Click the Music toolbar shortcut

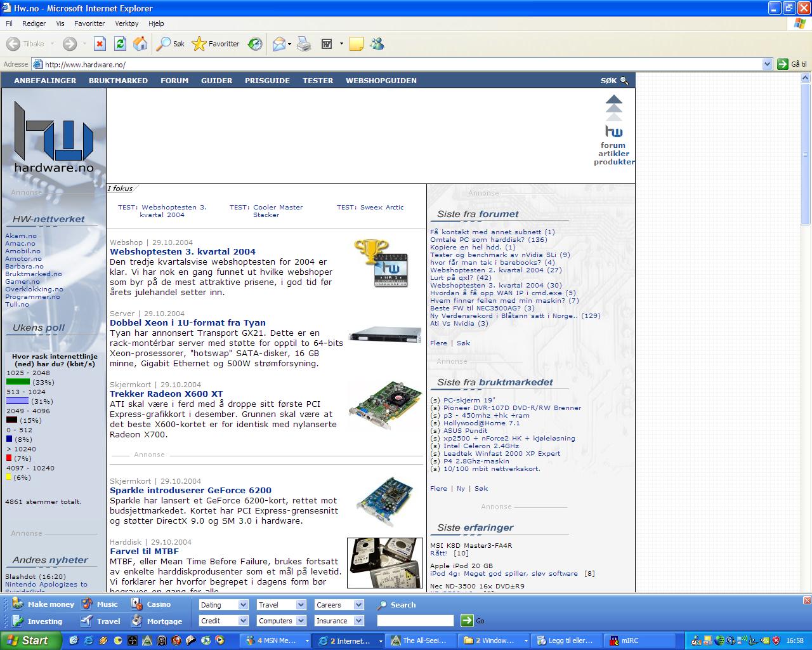pos(100,604)
